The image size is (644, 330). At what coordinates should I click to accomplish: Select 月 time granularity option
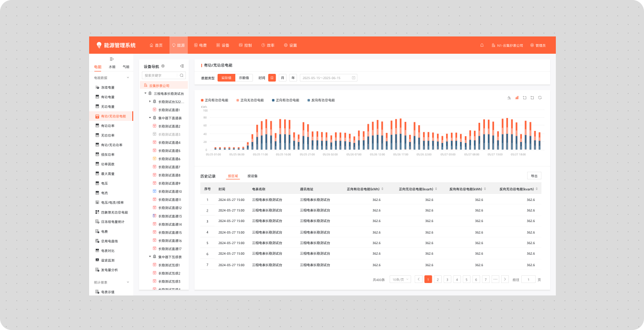(283, 78)
